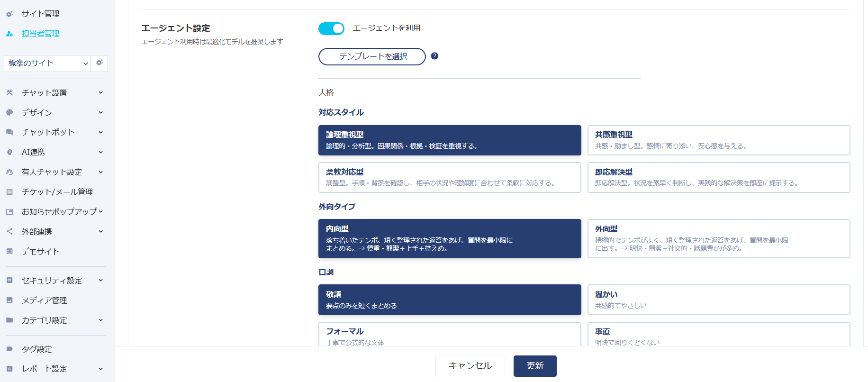The width and height of the screenshot is (868, 382).
Task: Click the AI連携 lightbulb icon
Action: tap(9, 152)
